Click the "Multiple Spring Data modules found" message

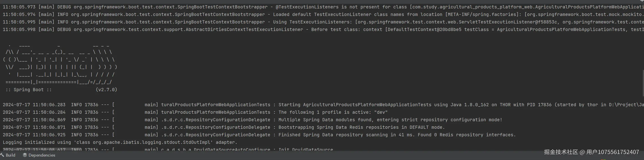pyautogui.click(x=390, y=120)
